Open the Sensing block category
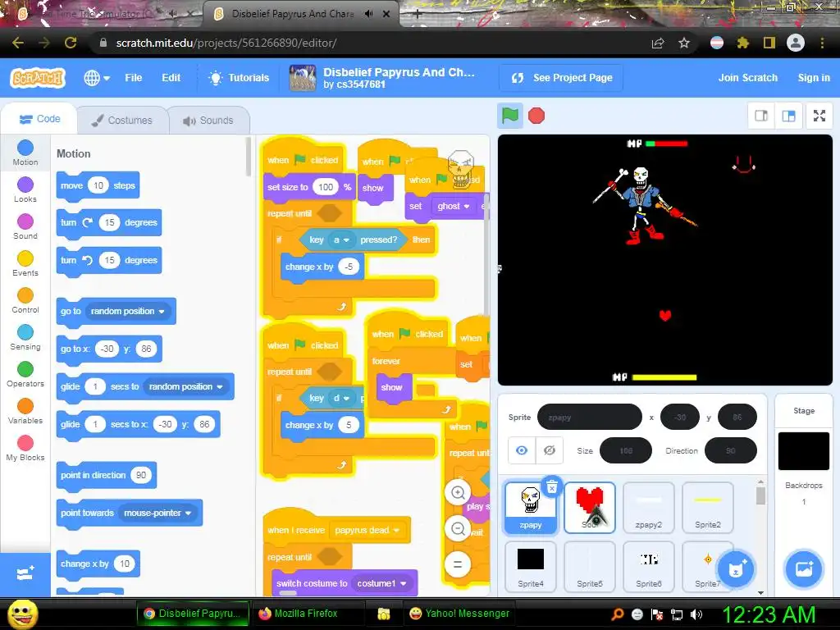 point(25,337)
